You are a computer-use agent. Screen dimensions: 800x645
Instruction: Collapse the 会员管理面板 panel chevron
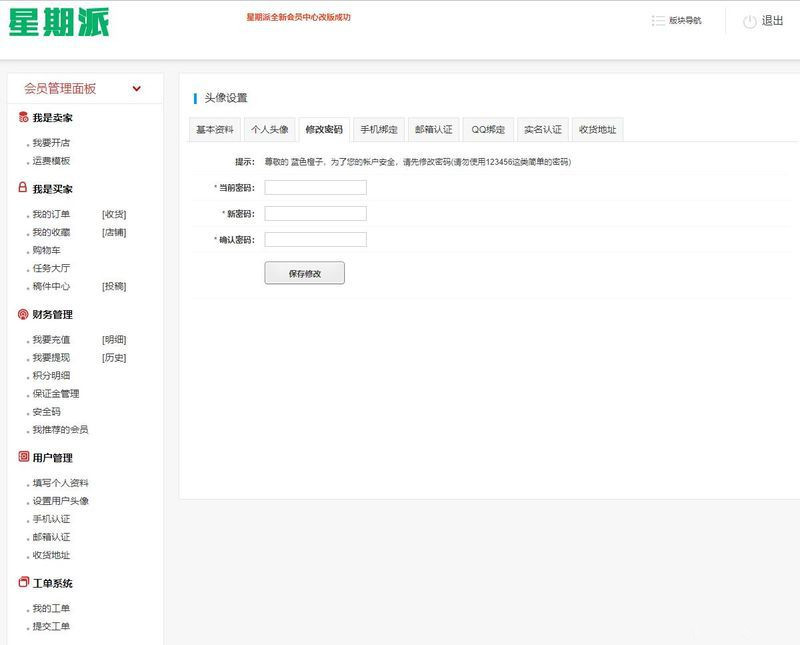tap(137, 87)
